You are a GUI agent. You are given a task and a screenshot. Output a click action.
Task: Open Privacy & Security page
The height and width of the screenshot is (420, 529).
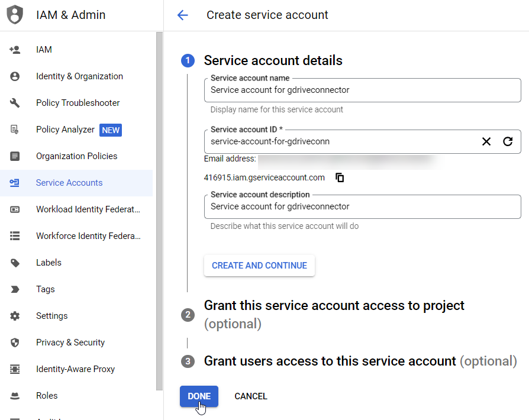(x=76, y=343)
